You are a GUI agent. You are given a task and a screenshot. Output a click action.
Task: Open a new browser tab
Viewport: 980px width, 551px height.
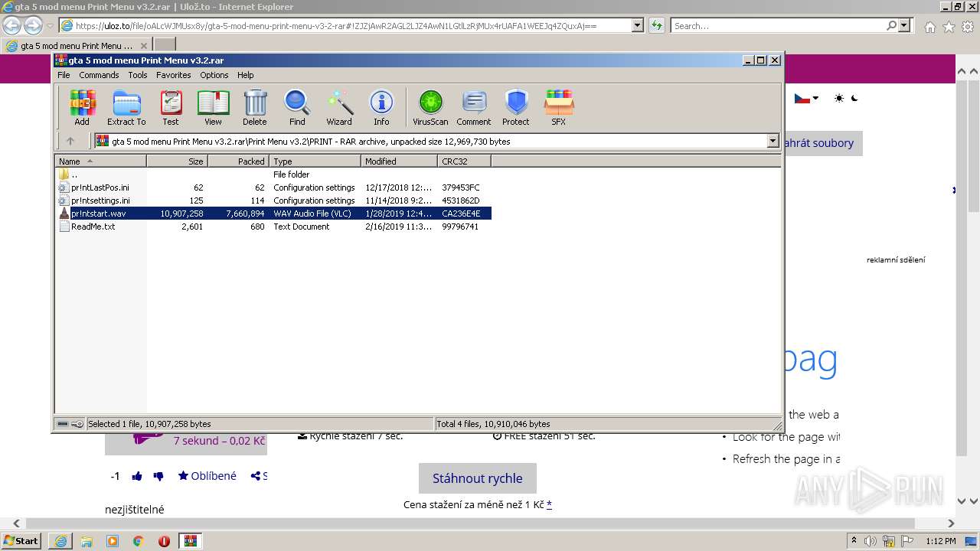[165, 45]
